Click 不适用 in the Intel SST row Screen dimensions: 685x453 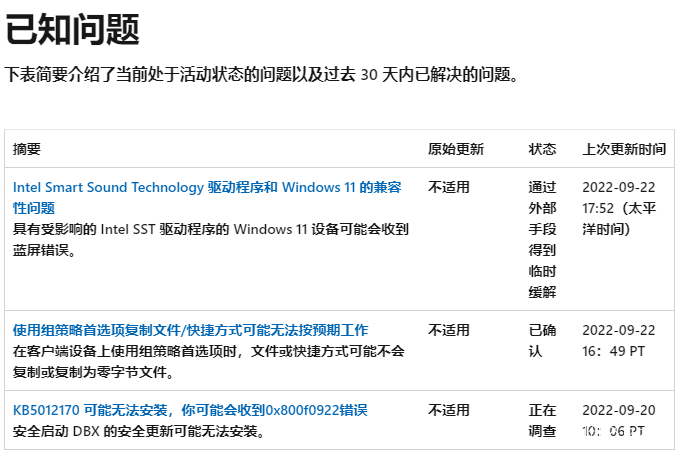pos(448,187)
